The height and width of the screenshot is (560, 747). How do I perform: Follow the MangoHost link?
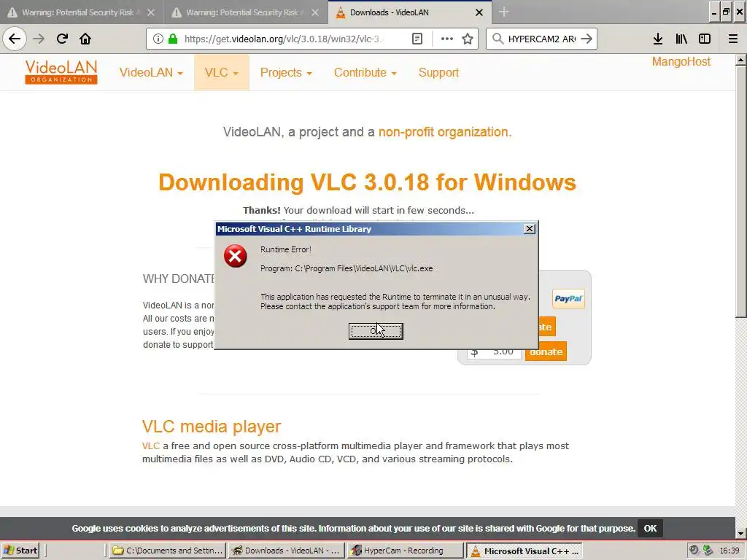(681, 61)
